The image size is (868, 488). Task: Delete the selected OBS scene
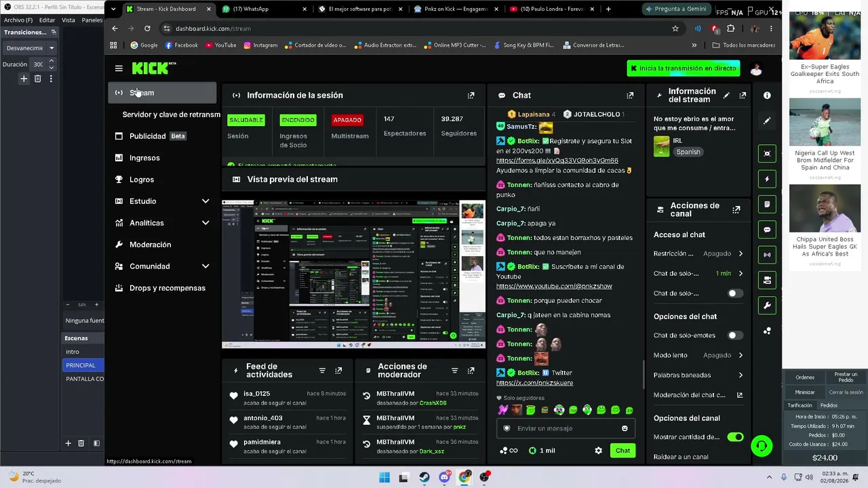point(81,443)
